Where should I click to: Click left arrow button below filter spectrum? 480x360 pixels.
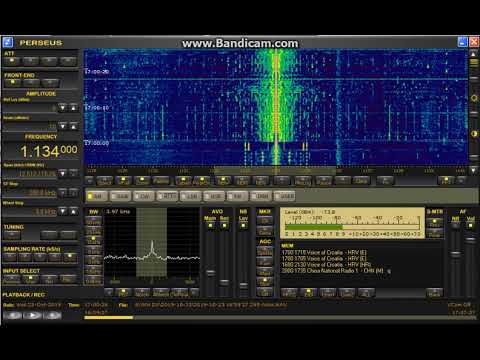click(x=108, y=293)
